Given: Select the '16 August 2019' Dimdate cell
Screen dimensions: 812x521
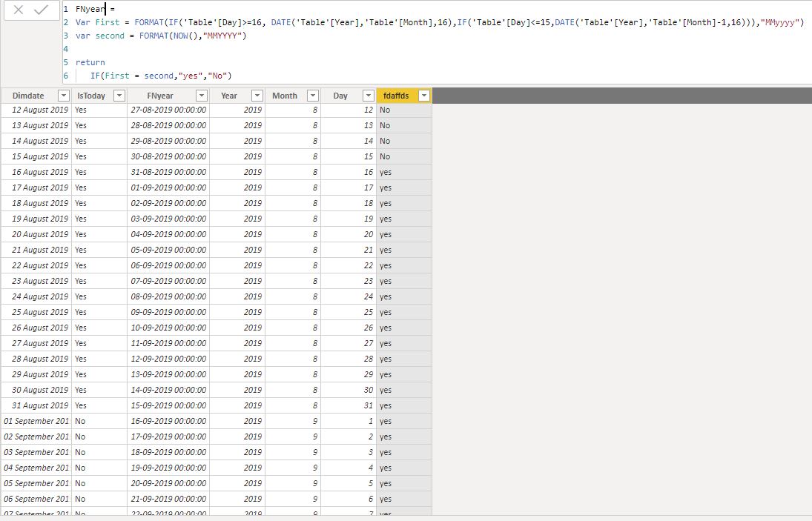Looking at the screenshot, I should coord(36,172).
